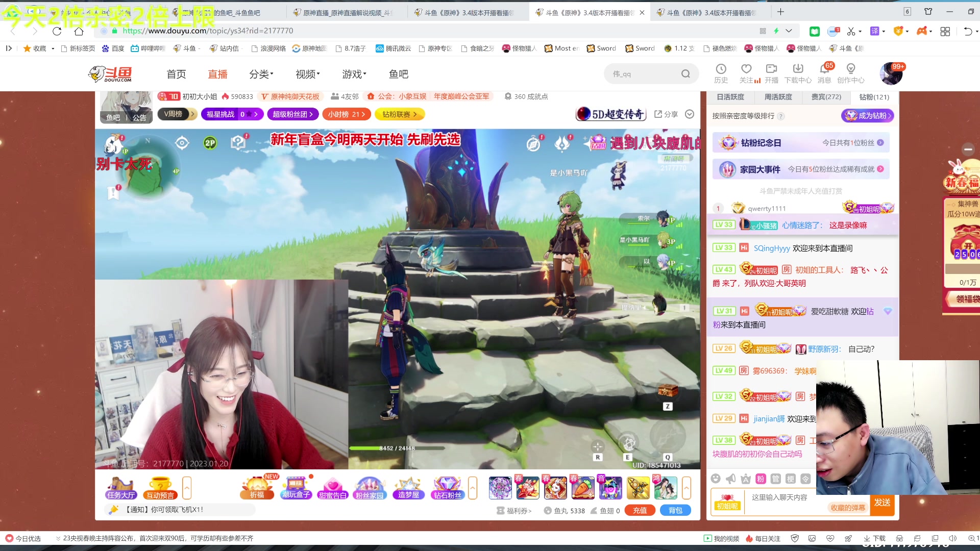Screen dimensions: 980x551
Task: Toggle the sound icon in status bar
Action: (952, 538)
